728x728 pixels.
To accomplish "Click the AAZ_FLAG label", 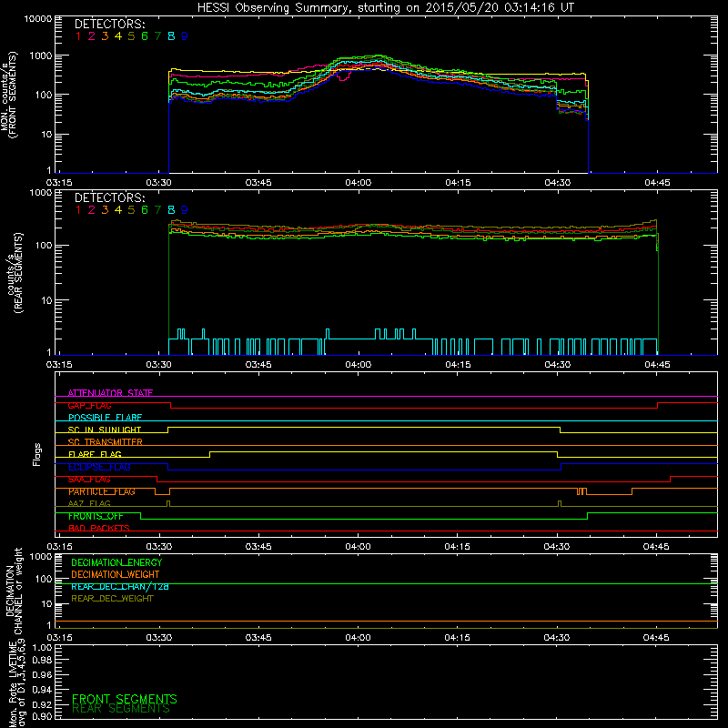I will pyautogui.click(x=89, y=503).
